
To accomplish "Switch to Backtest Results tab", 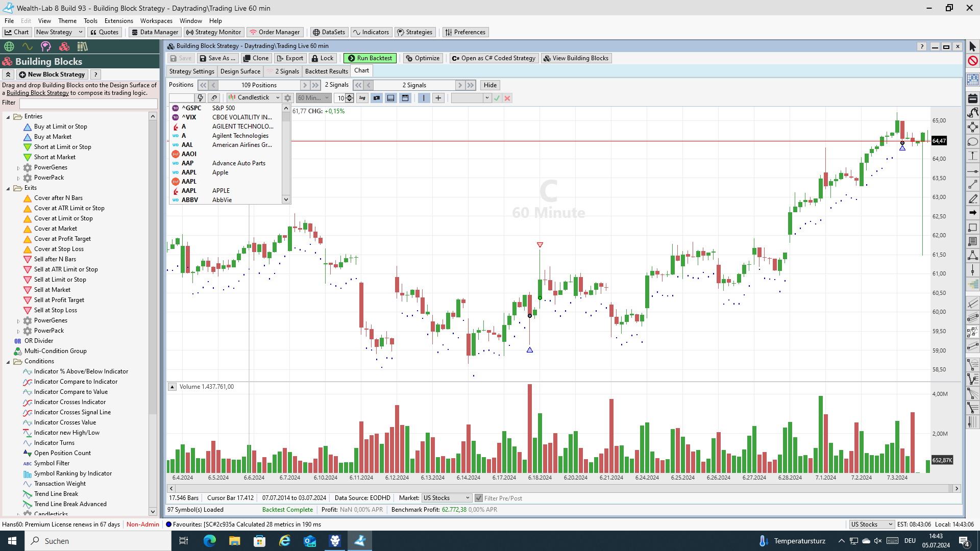I will coord(326,71).
